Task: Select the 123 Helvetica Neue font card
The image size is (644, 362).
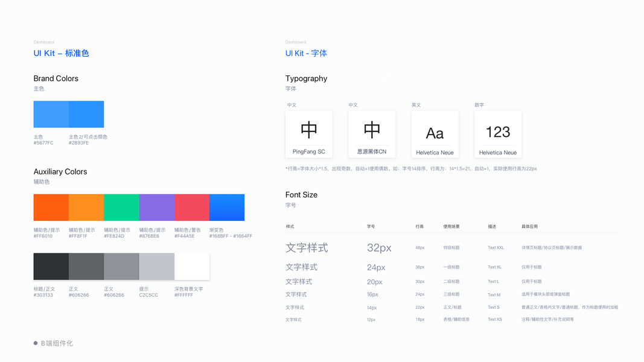Action: (x=498, y=134)
